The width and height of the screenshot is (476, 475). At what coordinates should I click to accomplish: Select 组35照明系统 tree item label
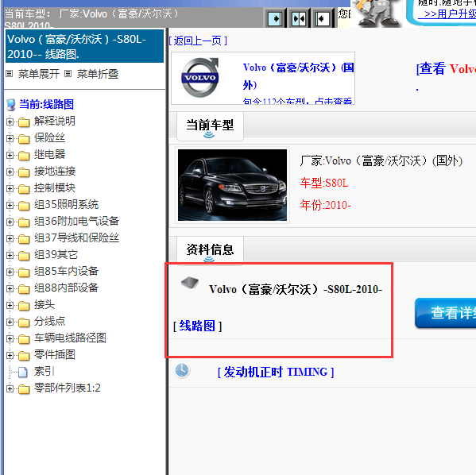[66, 205]
